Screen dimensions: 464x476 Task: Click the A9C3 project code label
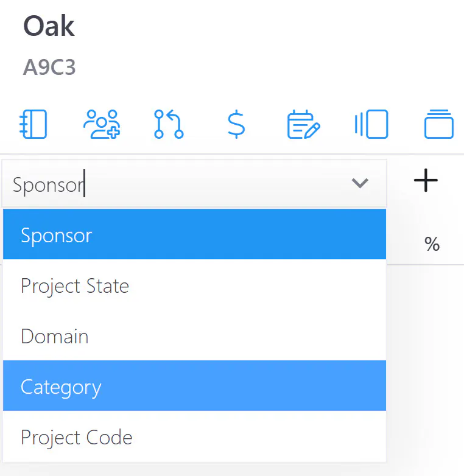(49, 67)
